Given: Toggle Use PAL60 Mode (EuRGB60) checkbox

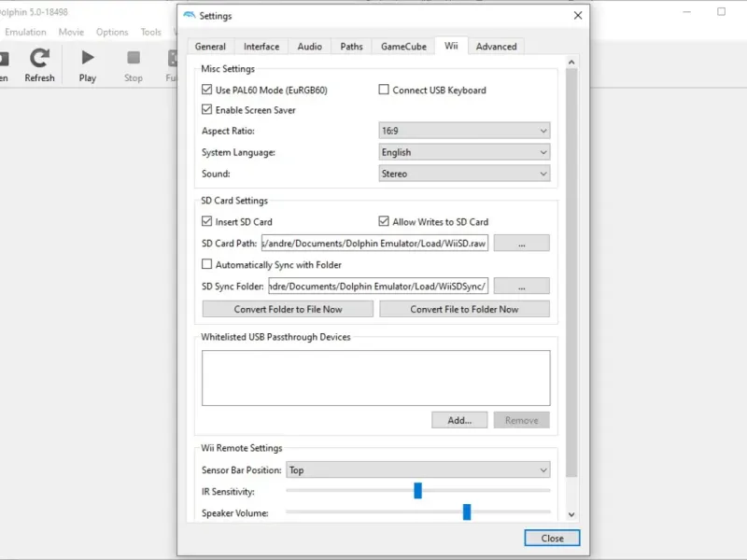Looking at the screenshot, I should tap(206, 90).
